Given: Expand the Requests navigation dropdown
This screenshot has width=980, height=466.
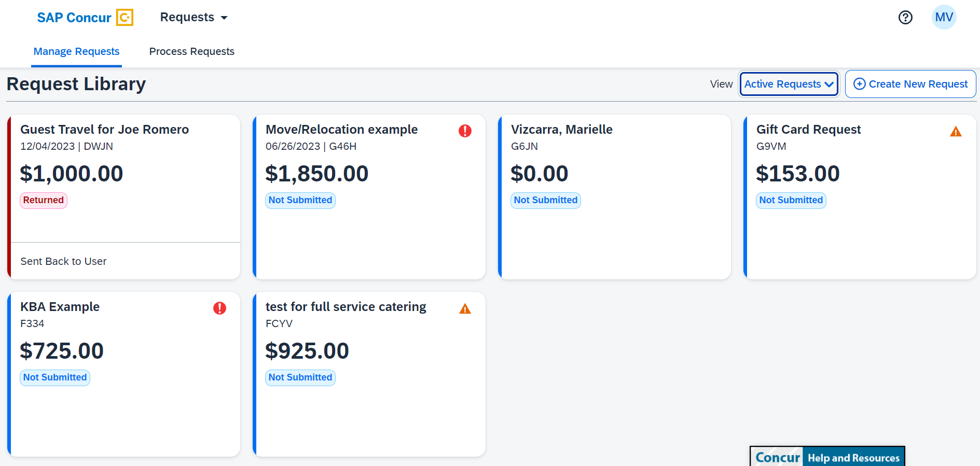Looking at the screenshot, I should 194,18.
